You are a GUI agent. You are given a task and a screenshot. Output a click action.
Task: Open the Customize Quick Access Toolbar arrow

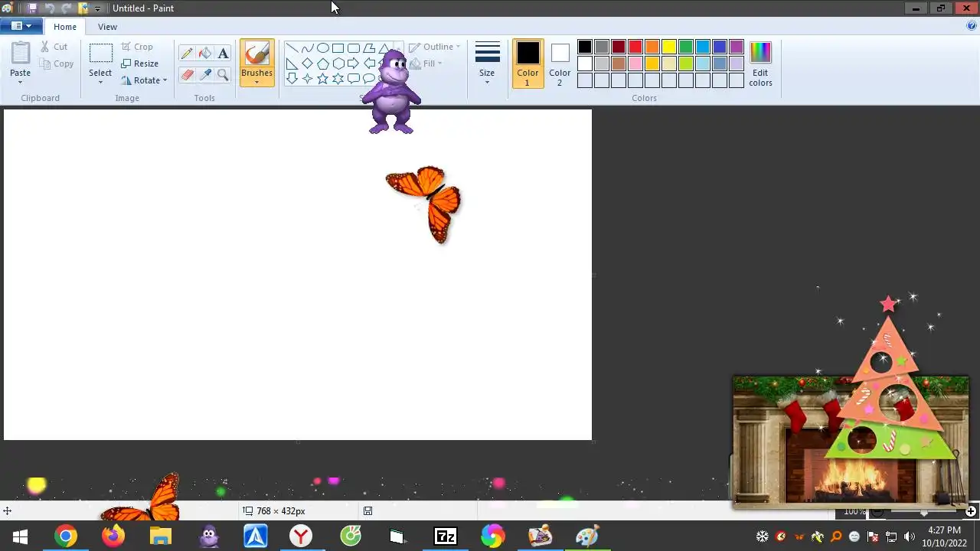(x=97, y=8)
